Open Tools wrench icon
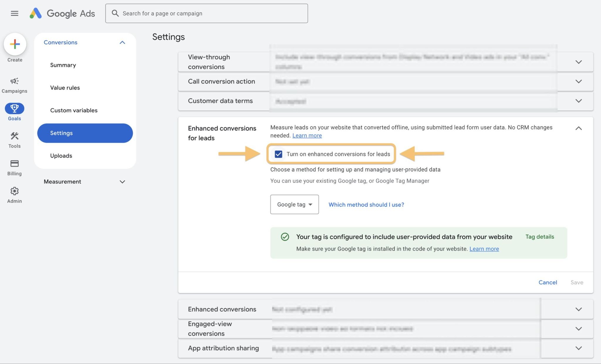The width and height of the screenshot is (601, 364). coord(14,136)
